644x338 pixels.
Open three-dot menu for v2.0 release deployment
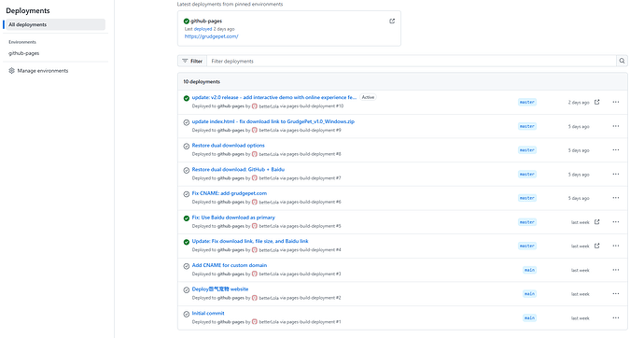(x=616, y=102)
